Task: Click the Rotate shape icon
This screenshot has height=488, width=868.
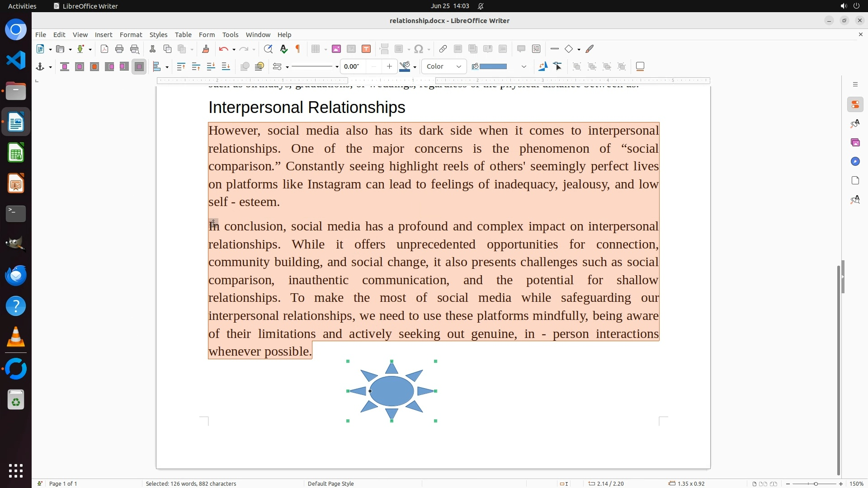Action: pyautogui.click(x=543, y=67)
